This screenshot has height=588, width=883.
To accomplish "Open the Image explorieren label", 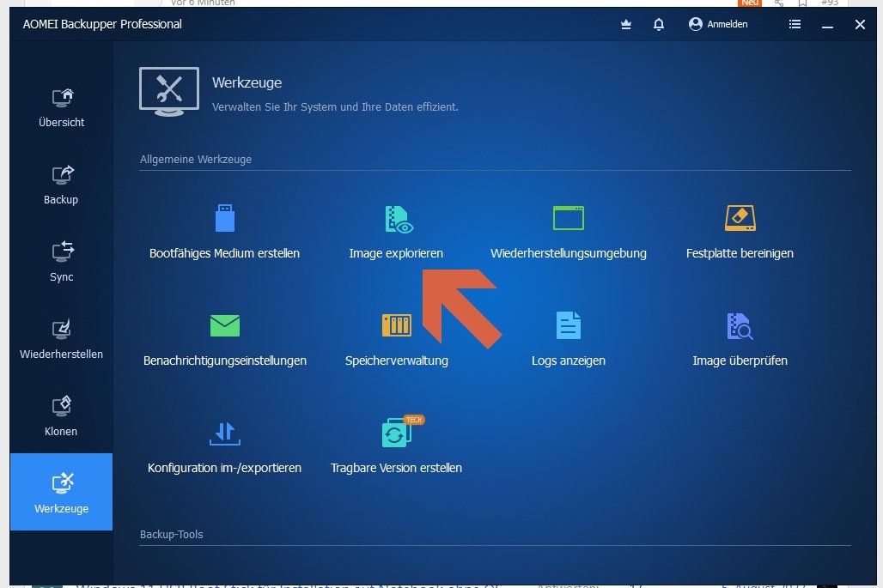I will [x=396, y=253].
